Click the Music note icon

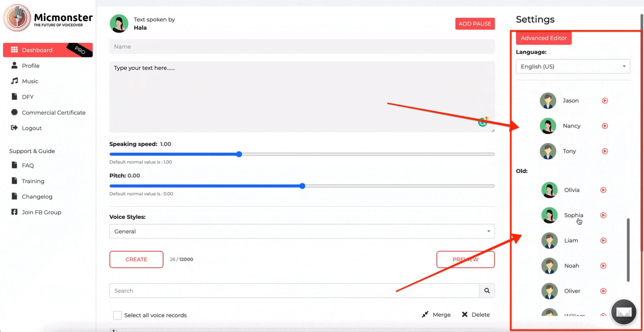coord(15,81)
